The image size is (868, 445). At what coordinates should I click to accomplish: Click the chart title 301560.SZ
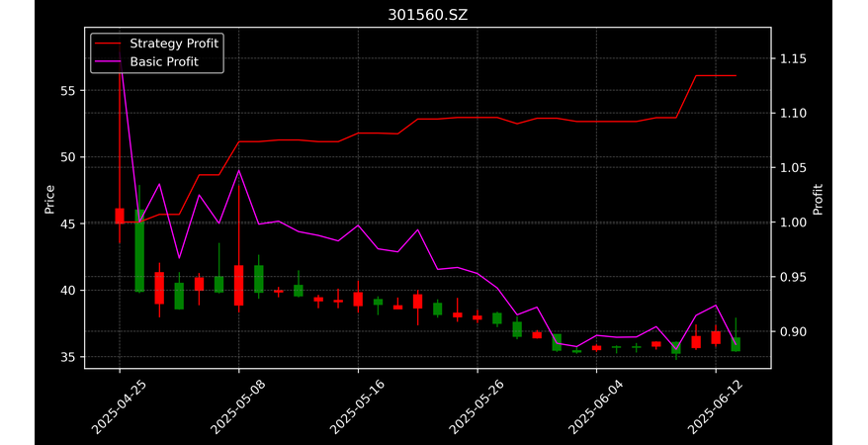[x=427, y=15]
